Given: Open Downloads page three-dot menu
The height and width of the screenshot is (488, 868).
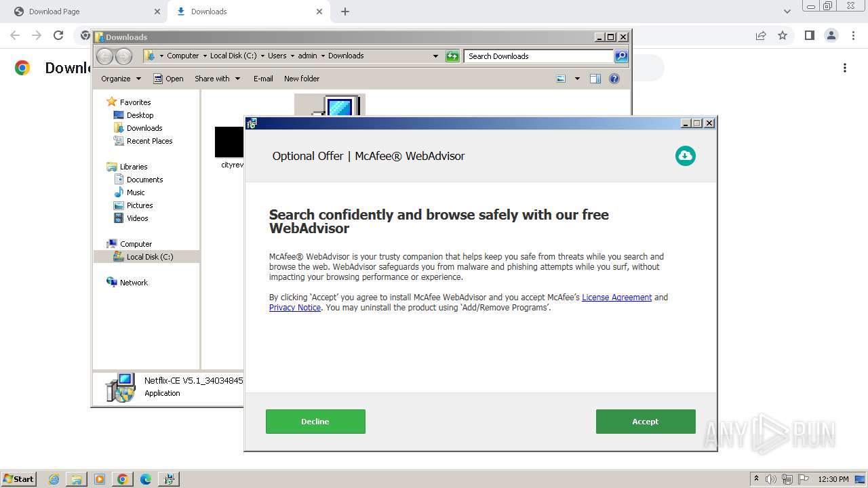Looking at the screenshot, I should (845, 68).
